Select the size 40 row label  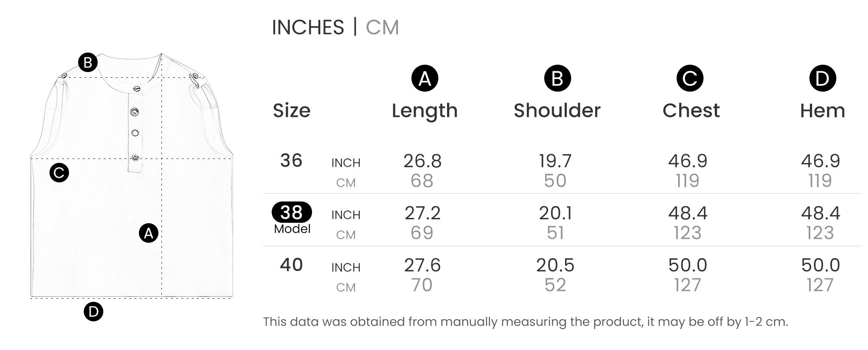291,265
